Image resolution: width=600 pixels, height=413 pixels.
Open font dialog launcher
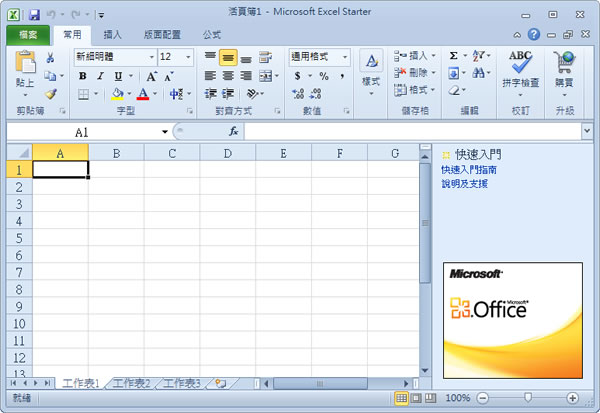pos(190,111)
